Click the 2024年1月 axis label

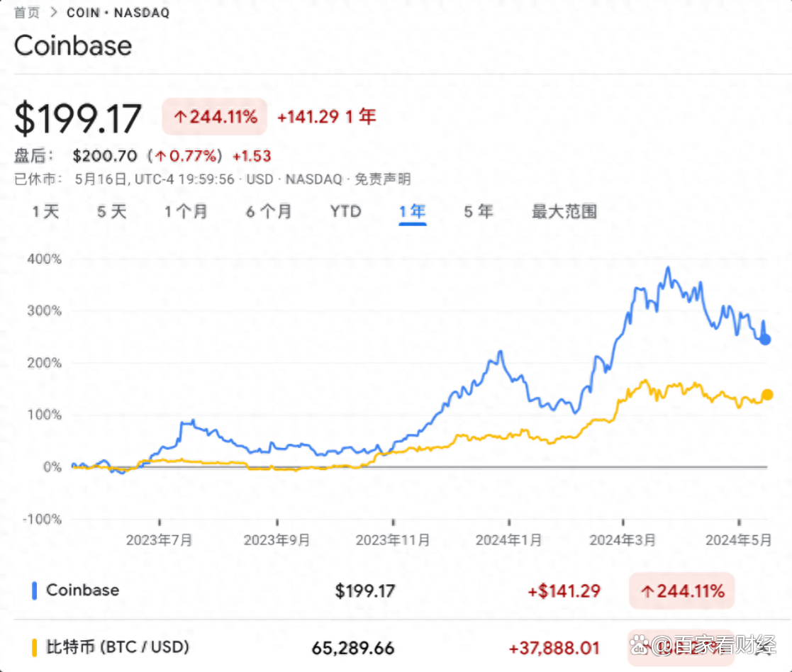tap(508, 540)
